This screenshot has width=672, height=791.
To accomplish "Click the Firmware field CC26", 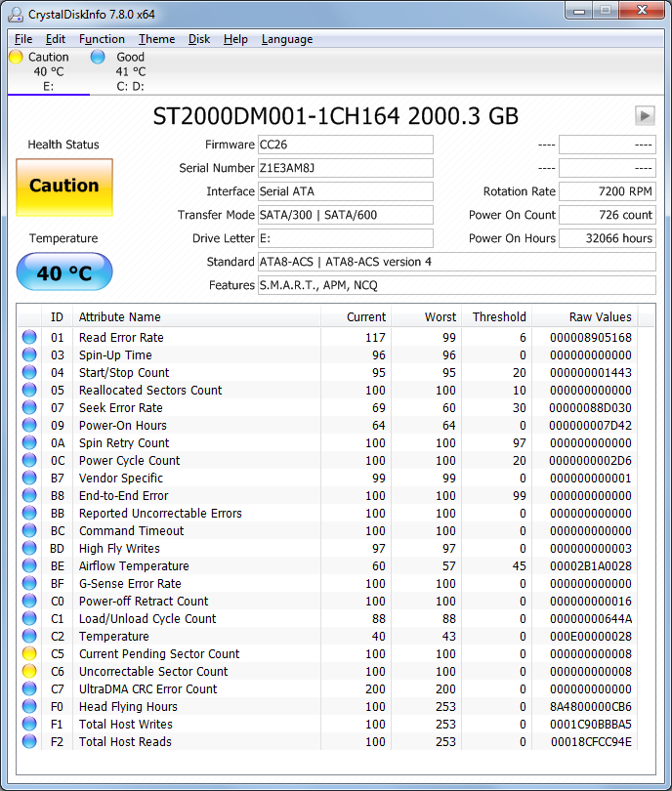I will click(x=345, y=145).
